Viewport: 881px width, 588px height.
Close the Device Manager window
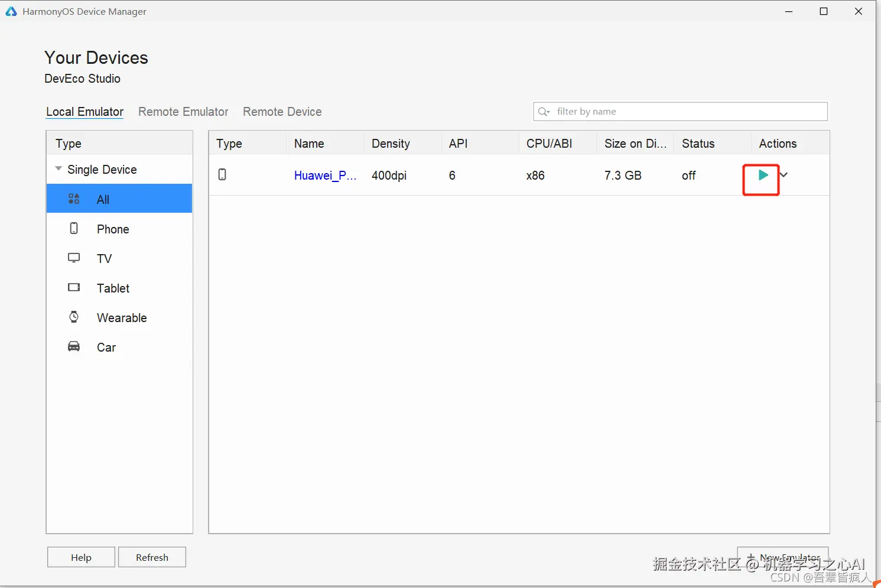[859, 11]
